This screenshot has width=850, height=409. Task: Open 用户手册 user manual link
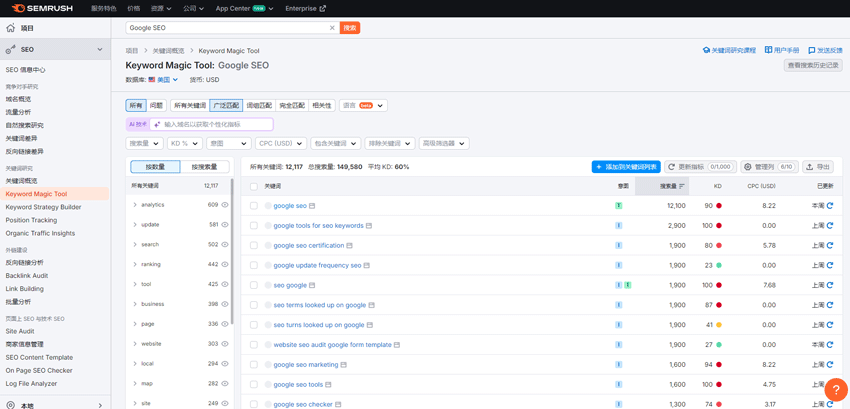[x=782, y=50]
